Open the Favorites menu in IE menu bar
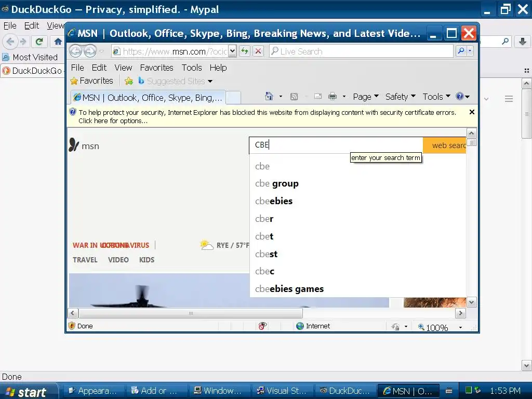Screen dimensions: 532x399 coord(157,68)
